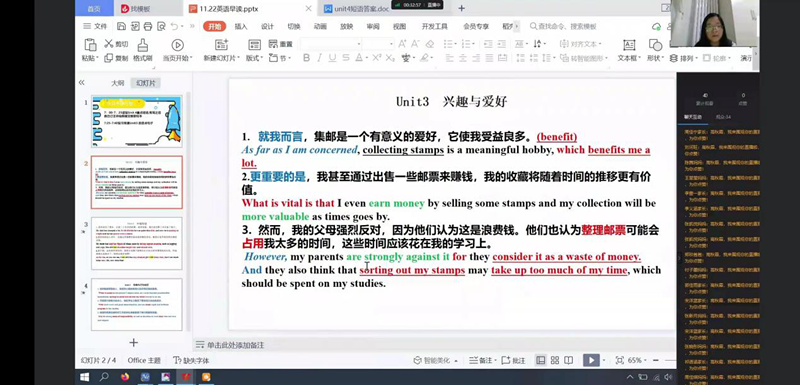Click the Text Box (文本框) icon

click(629, 45)
